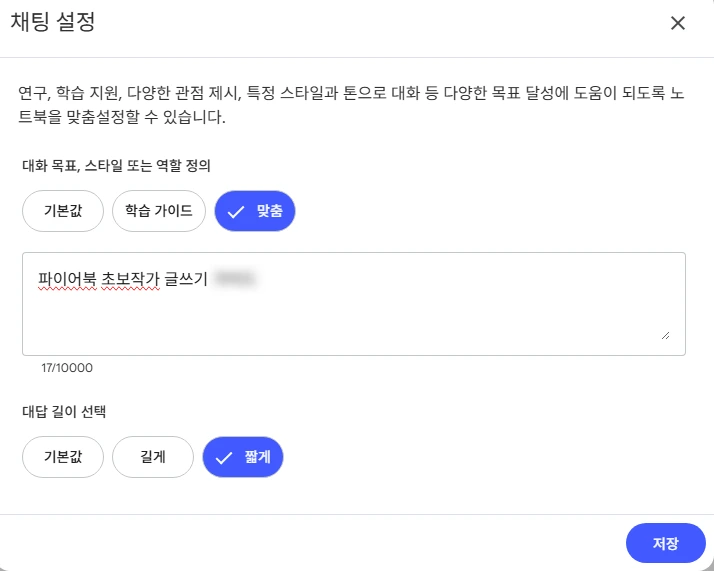Image resolution: width=714 pixels, height=571 pixels.
Task: Click the checkmark icon inside 맞춤 chip
Action: [235, 212]
